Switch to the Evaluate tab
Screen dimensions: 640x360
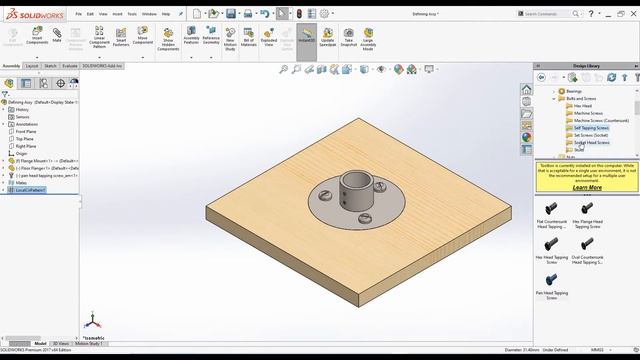(70, 66)
